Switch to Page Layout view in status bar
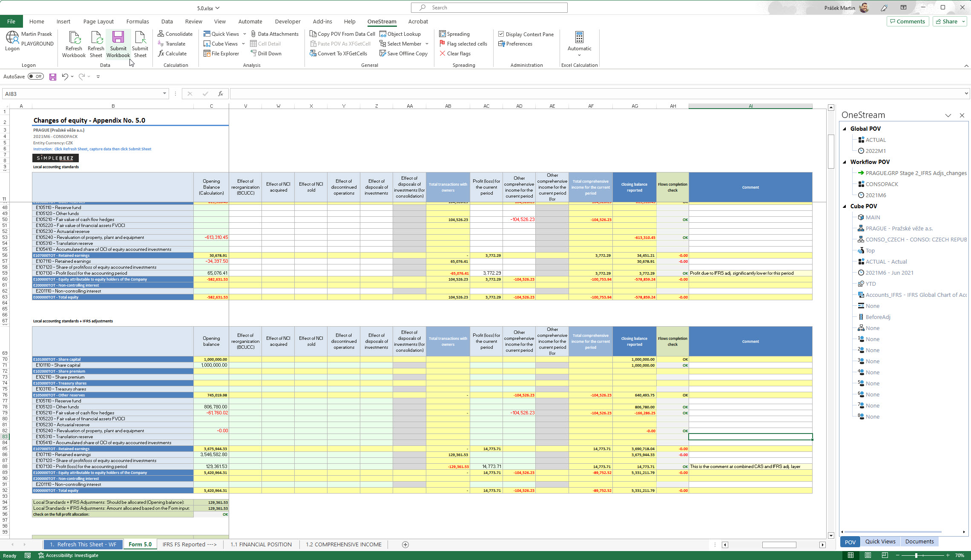Image resolution: width=971 pixels, height=560 pixels. tap(868, 555)
